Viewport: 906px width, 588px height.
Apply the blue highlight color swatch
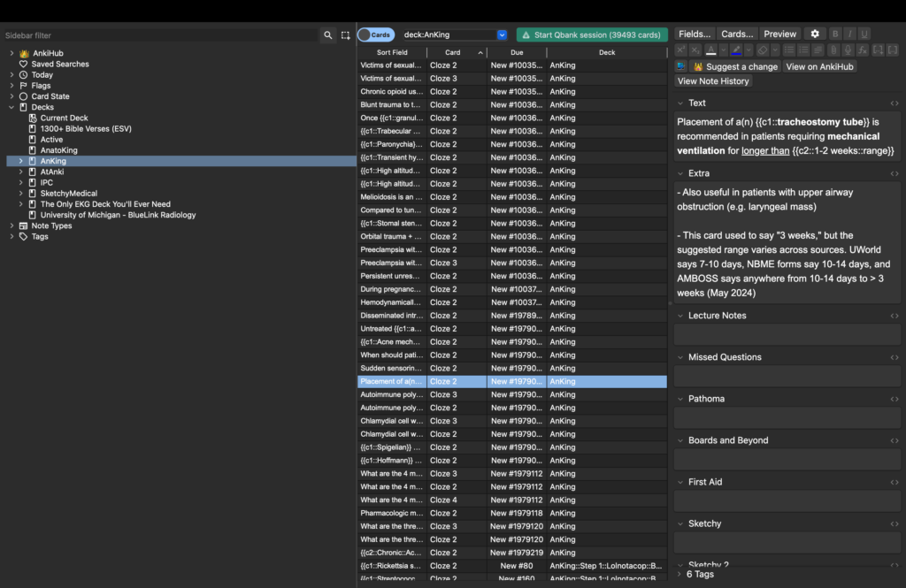(x=736, y=50)
